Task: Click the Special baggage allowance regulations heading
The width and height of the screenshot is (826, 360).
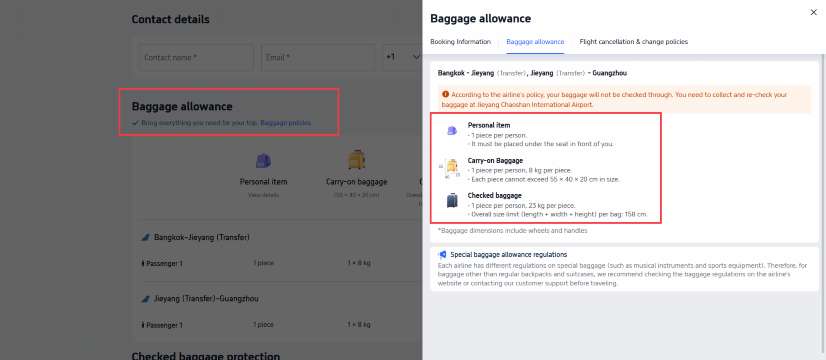Action: [508, 255]
